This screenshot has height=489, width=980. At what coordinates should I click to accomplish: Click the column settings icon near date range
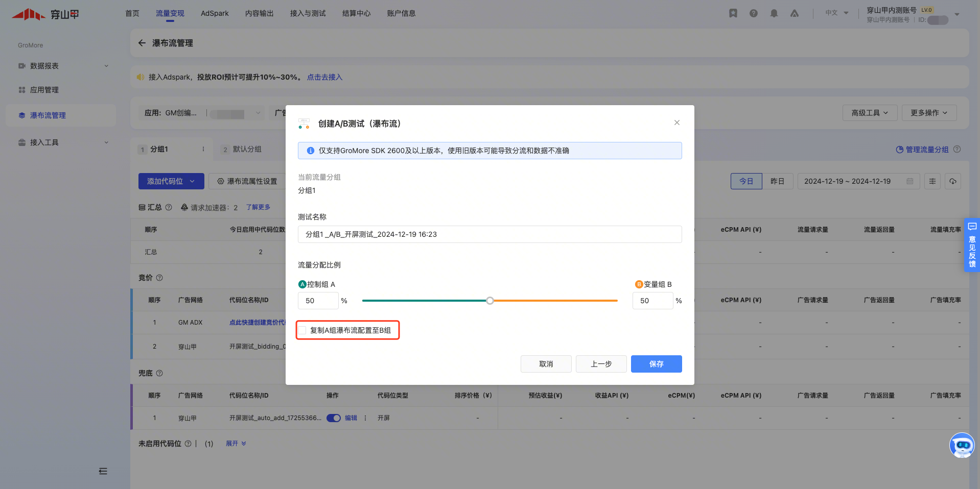(932, 181)
